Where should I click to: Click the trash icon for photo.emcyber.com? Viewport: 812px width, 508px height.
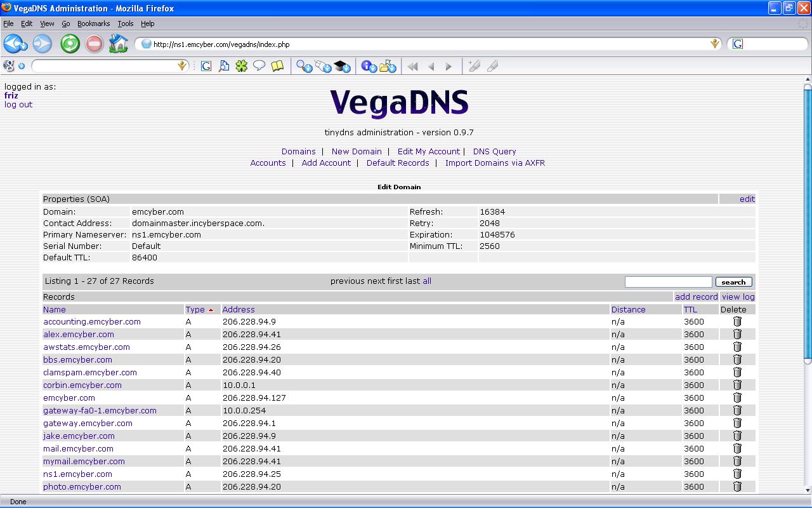coord(737,486)
